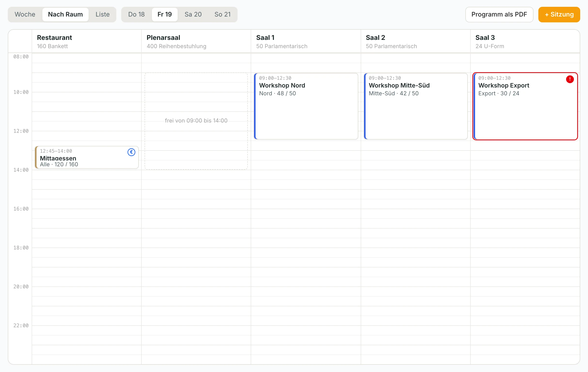Open the Workshop Mitte-Süd session card
588x372 pixels.
(x=416, y=106)
